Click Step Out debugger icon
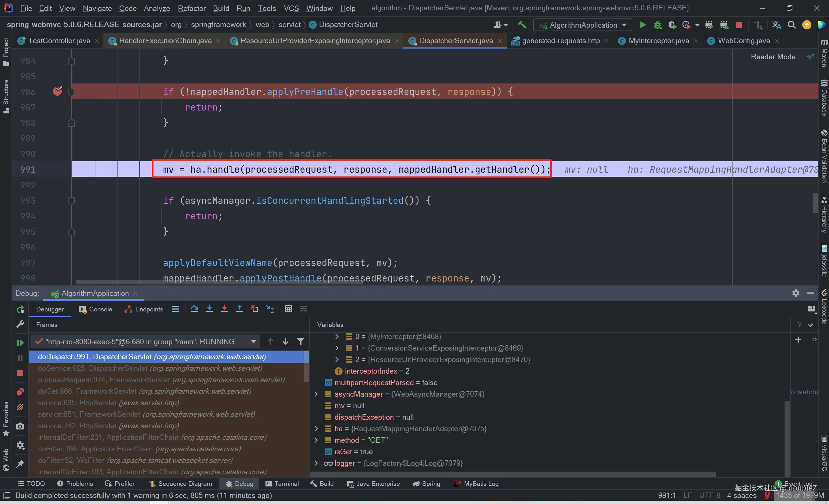The height and width of the screenshot is (504, 829). [239, 309]
